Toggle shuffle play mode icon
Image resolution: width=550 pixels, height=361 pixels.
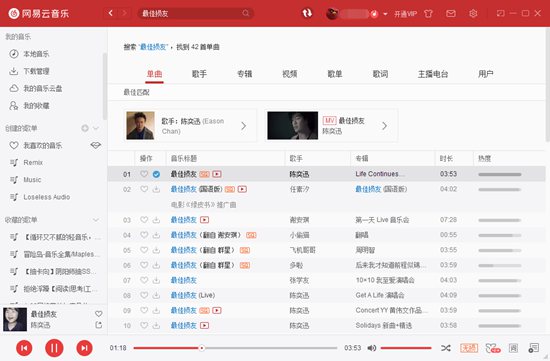[x=445, y=348]
